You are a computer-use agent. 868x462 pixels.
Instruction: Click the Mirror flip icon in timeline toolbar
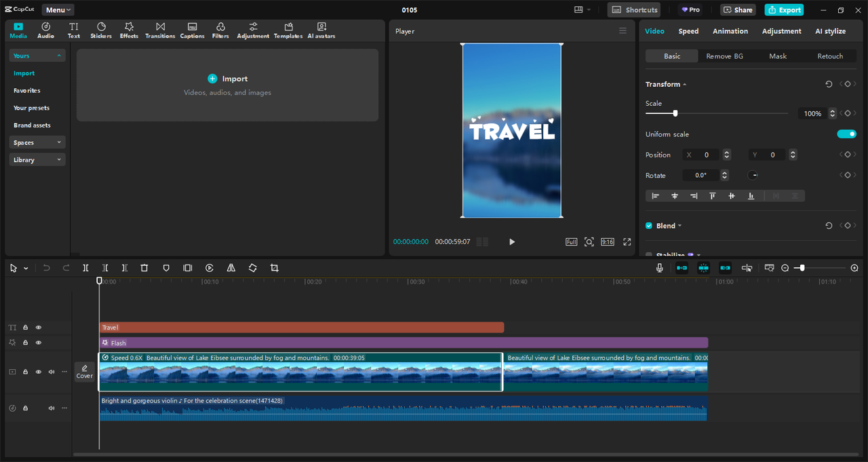(231, 268)
